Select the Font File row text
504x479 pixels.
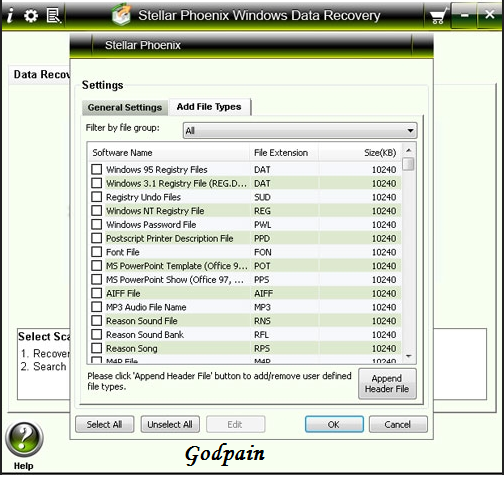123,252
